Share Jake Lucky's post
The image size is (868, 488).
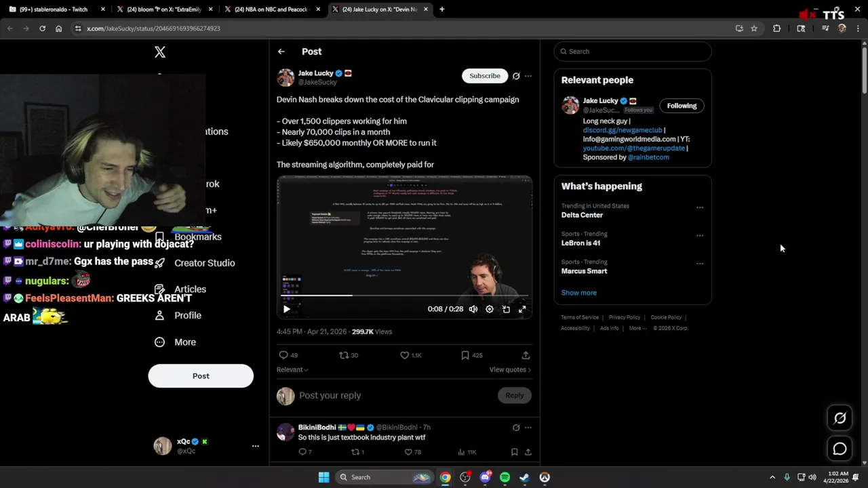(526, 355)
